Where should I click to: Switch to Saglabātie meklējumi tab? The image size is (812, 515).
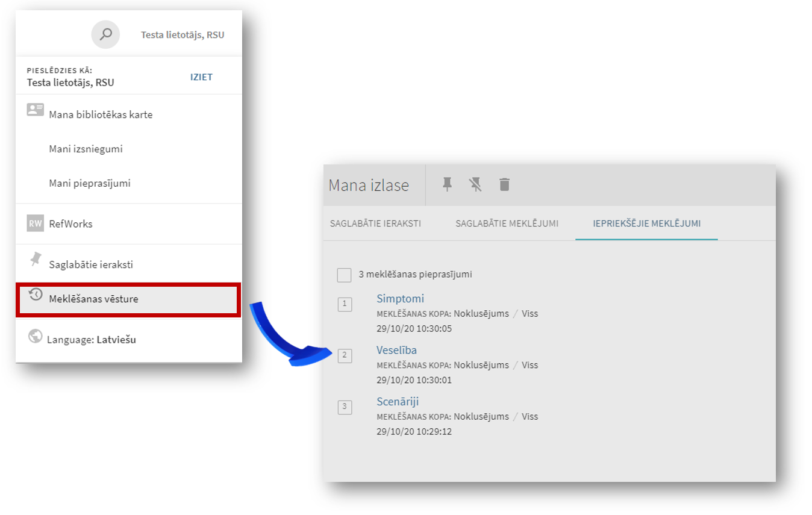tap(507, 223)
